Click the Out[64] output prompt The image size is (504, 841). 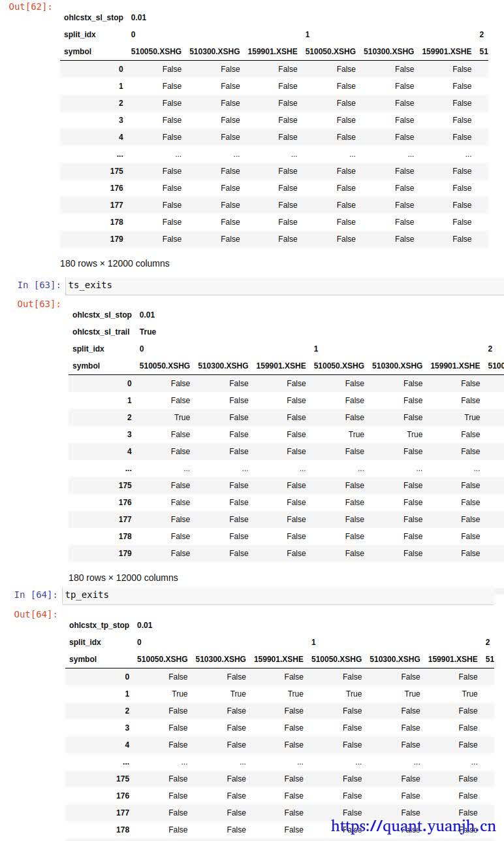(x=36, y=614)
